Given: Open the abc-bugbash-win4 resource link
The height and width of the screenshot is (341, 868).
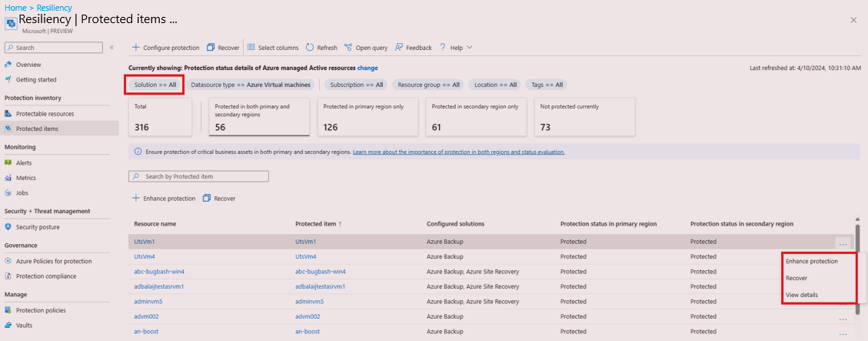Looking at the screenshot, I should (159, 272).
